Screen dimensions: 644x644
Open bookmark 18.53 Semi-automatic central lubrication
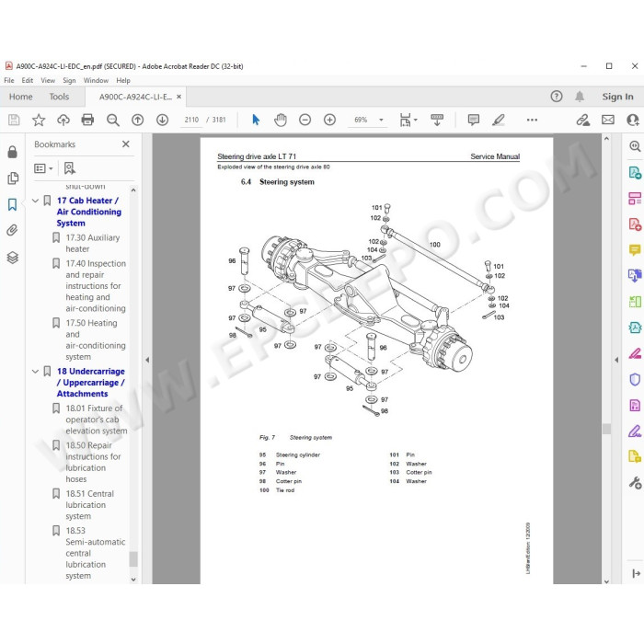pos(96,553)
